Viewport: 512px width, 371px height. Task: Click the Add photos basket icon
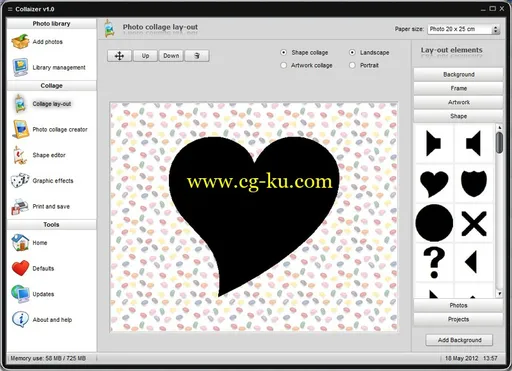(20, 42)
